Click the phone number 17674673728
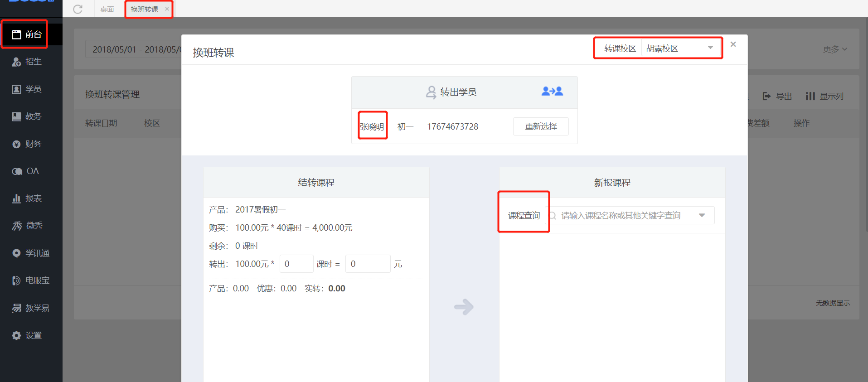 (x=453, y=127)
